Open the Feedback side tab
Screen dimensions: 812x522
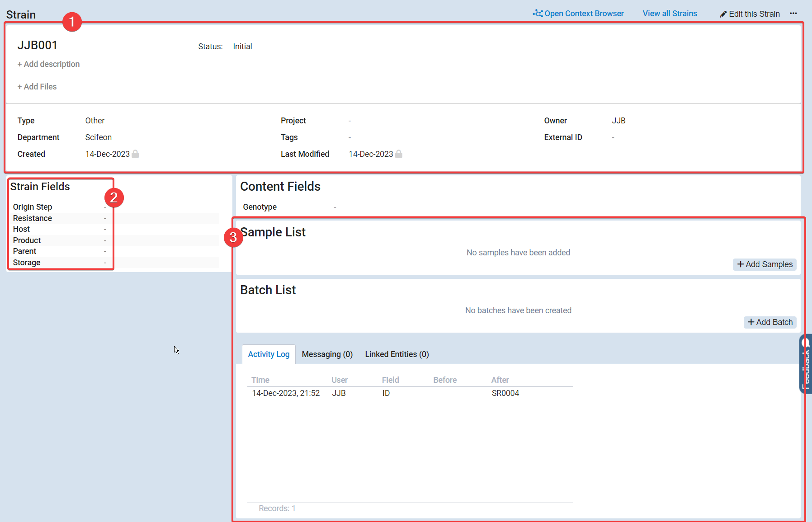(x=805, y=364)
